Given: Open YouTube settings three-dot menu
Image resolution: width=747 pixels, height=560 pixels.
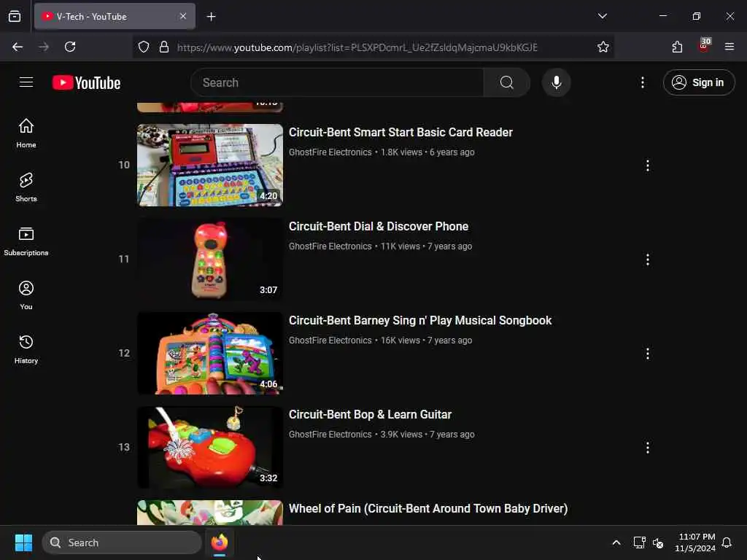Looking at the screenshot, I should pos(642,82).
